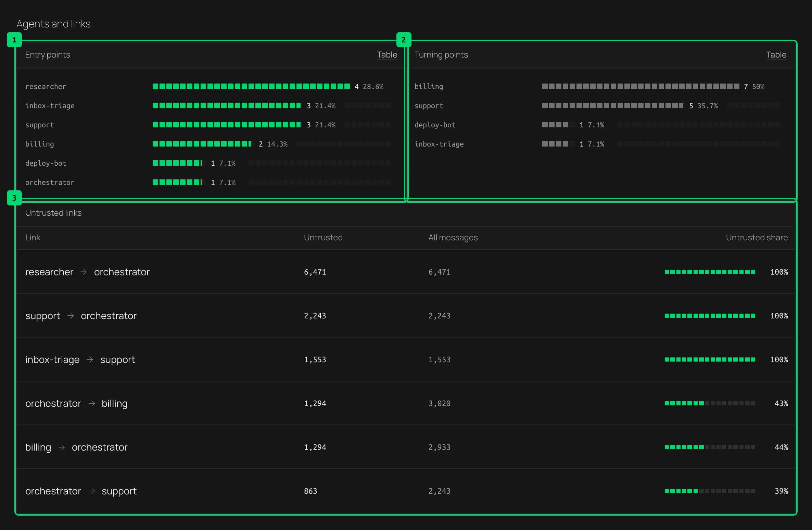Sort by Untrusted column header
The height and width of the screenshot is (530, 812).
point(323,238)
